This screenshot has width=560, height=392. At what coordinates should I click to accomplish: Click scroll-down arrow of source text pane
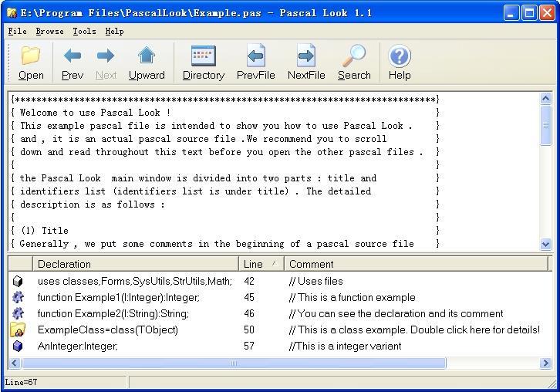click(x=545, y=244)
